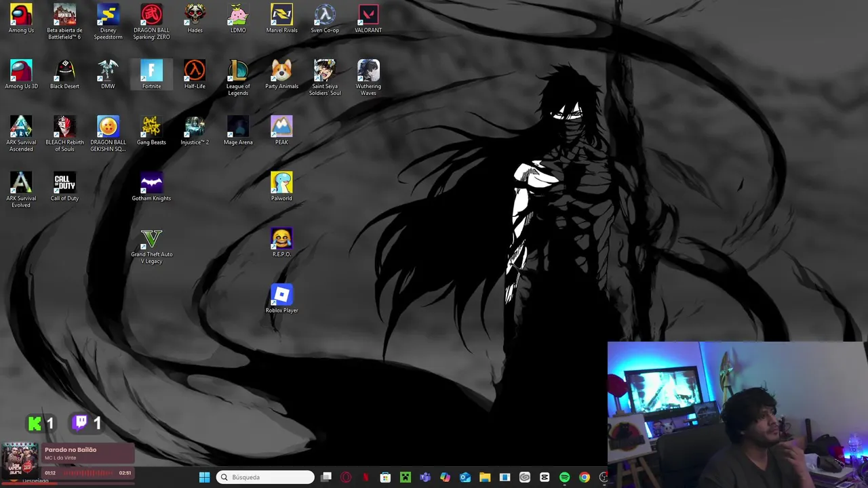
Task: Open the Hades game shortcut
Action: tap(195, 19)
